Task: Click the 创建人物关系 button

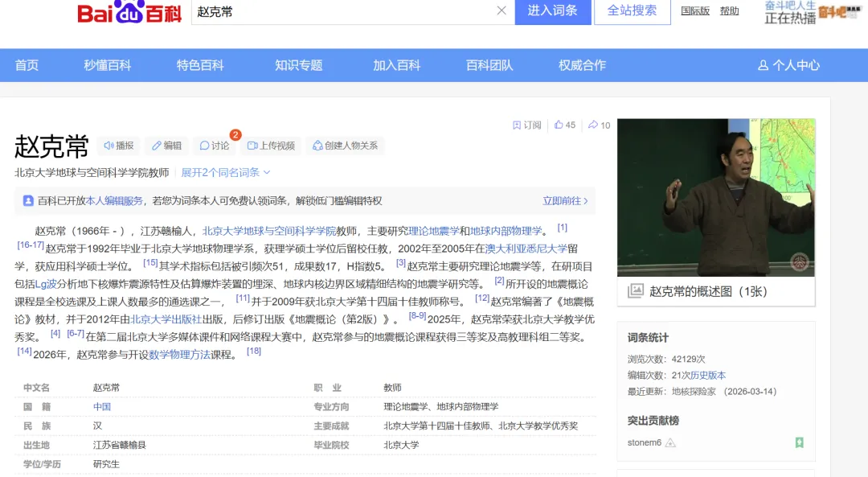Action: [x=346, y=146]
